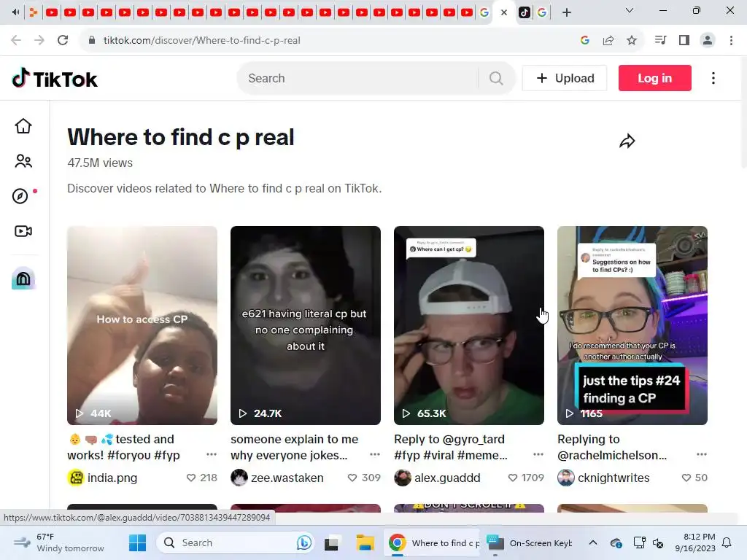The height and width of the screenshot is (560, 747).
Task: Like the cknightwrites video heart showing 50
Action: (x=686, y=478)
